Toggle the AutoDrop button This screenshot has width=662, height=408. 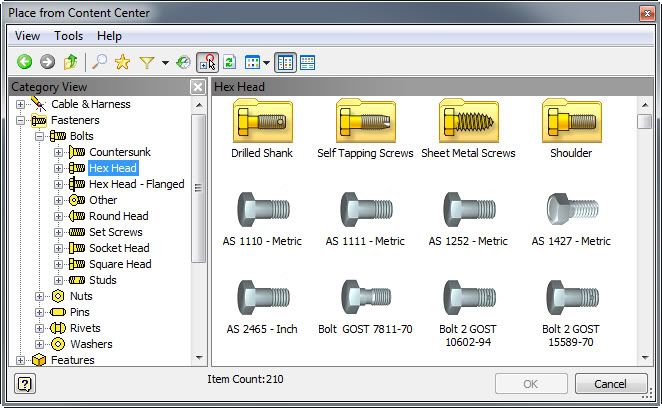207,63
